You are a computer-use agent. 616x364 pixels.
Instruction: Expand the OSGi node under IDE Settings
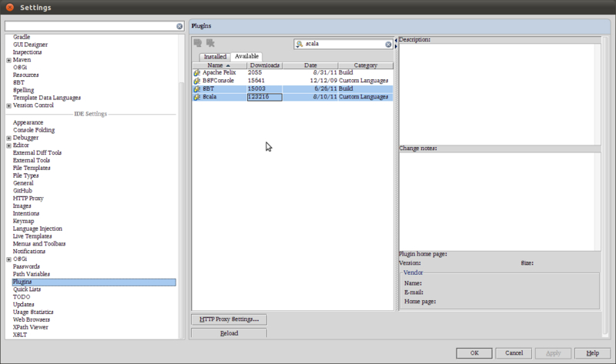point(8,259)
